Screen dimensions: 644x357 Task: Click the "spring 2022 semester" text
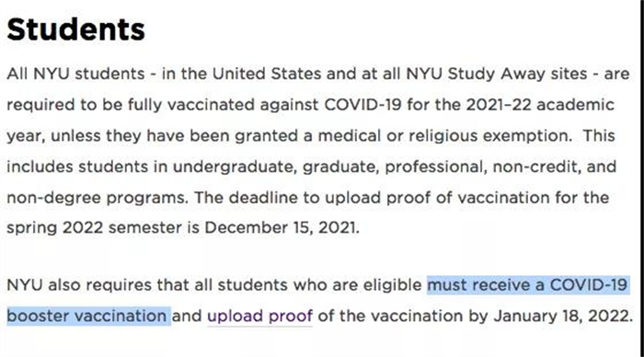pyautogui.click(x=94, y=227)
